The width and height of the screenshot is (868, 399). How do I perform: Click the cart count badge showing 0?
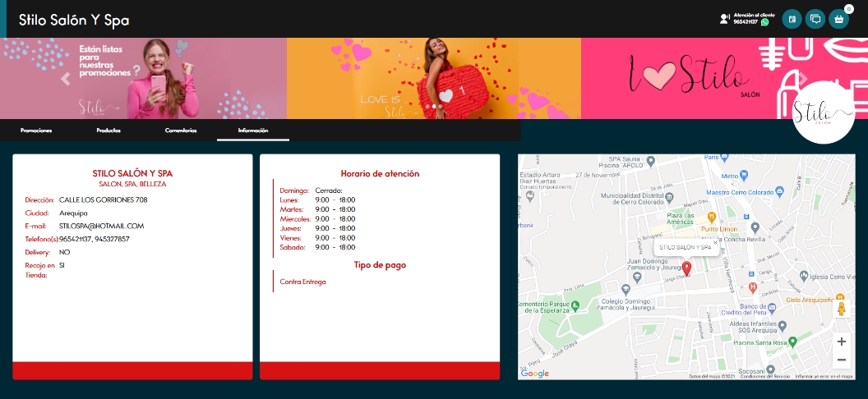[x=848, y=9]
